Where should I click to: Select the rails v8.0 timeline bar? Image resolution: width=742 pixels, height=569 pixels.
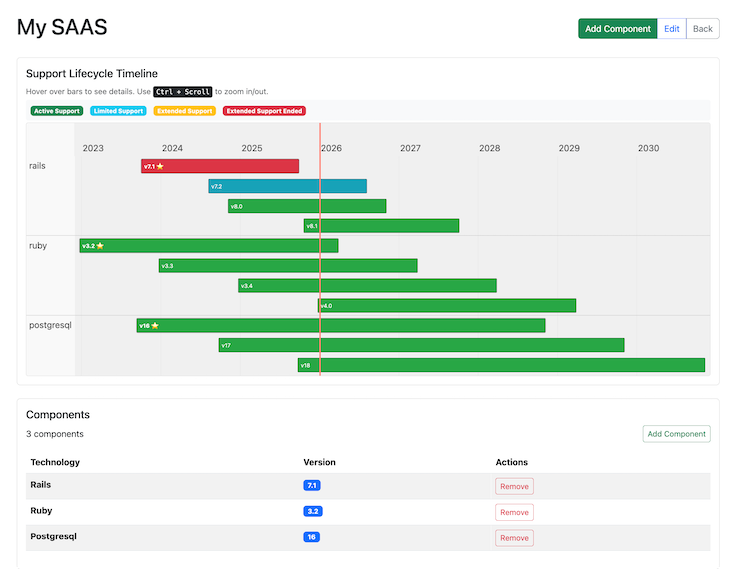[x=307, y=206]
